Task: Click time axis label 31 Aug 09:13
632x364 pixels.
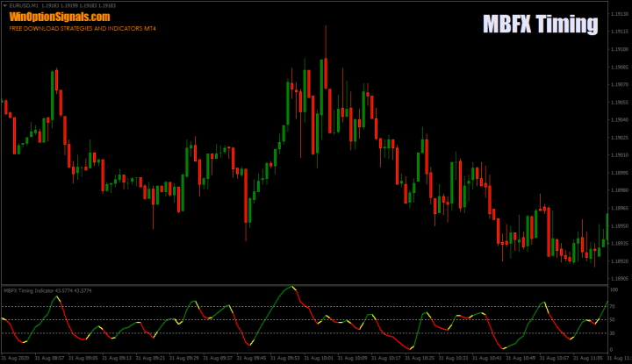Action: pyautogui.click(x=117, y=358)
